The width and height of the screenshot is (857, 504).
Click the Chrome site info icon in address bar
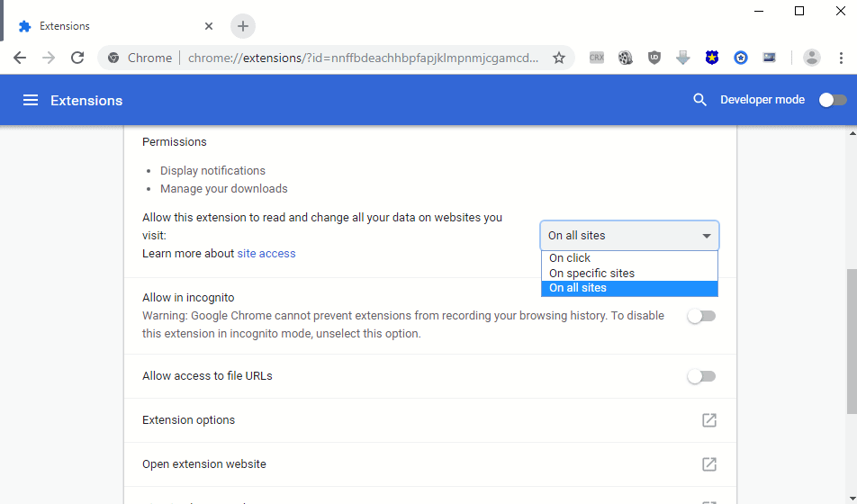point(113,58)
